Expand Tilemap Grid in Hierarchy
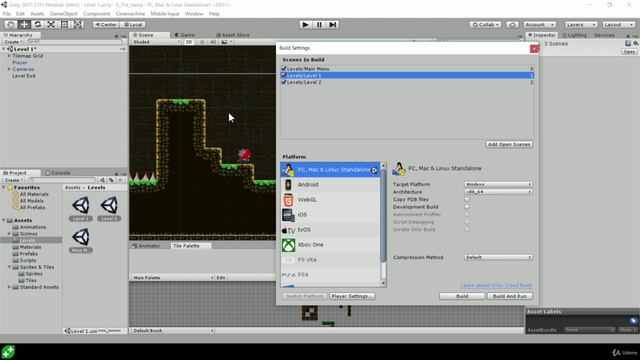The height and width of the screenshot is (360, 640). point(9,56)
